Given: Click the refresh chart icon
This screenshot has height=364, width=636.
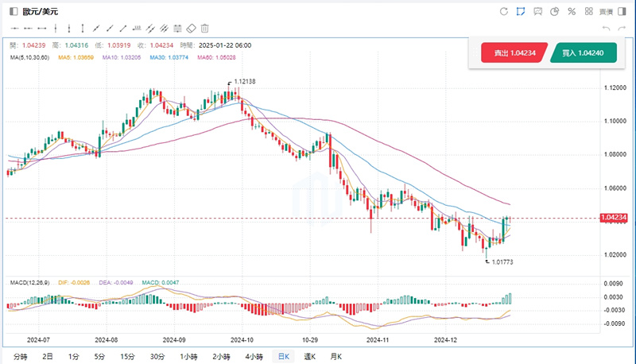Looking at the screenshot, I should (x=503, y=12).
